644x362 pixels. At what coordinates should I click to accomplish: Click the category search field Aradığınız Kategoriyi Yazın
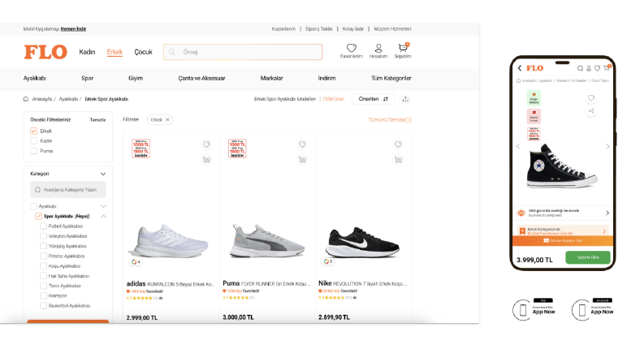pos(67,190)
